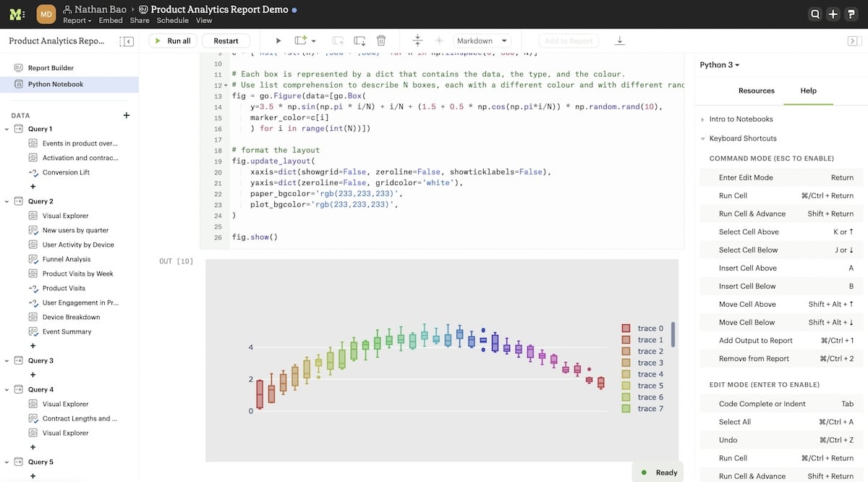Viewport: 868px width, 482px height.
Task: Select Funnel Analysis under Query 2
Action: tap(68, 258)
